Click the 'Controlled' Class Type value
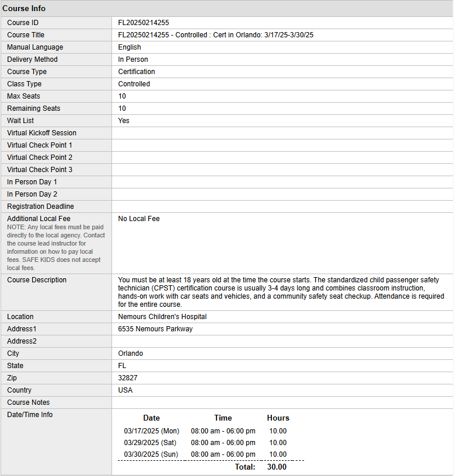 [134, 84]
